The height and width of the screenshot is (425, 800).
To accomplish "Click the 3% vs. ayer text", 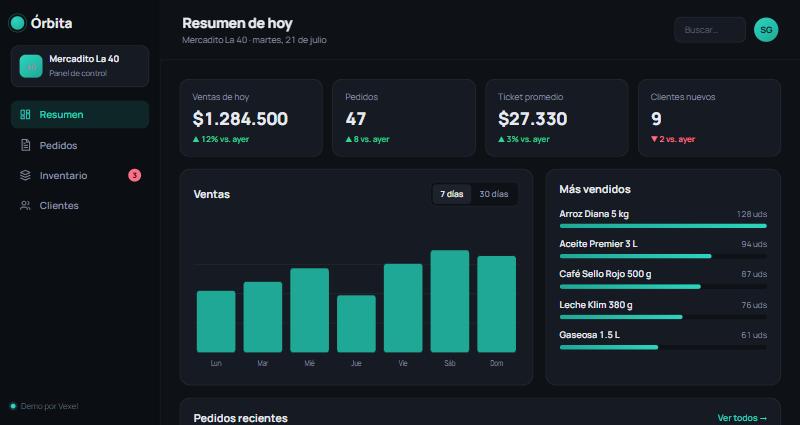I will [528, 139].
